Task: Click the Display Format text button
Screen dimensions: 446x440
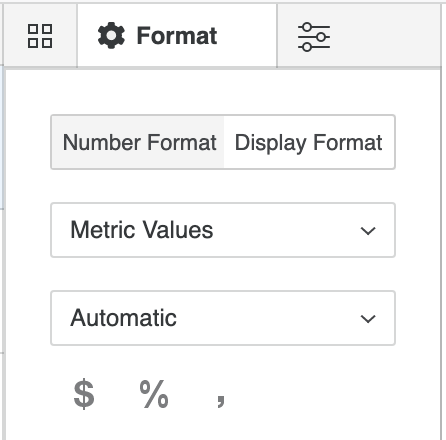Action: (x=308, y=143)
